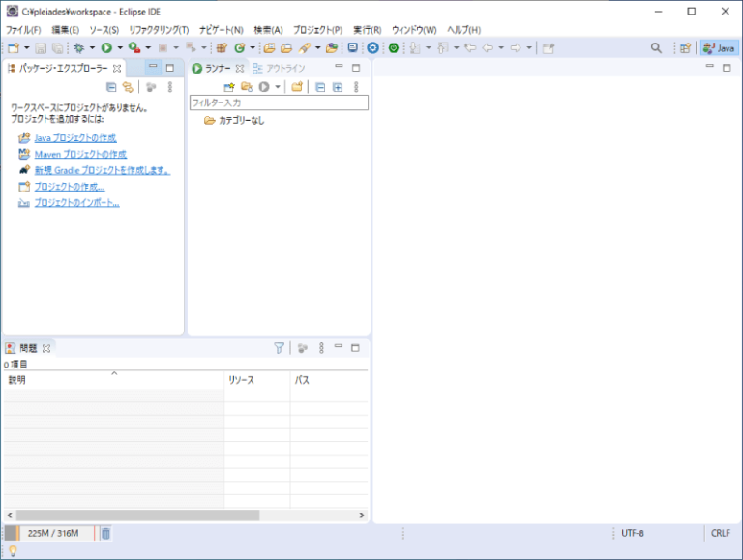Image resolution: width=743 pixels, height=560 pixels.
Task: Open the dropdown arrow next to Run button
Action: 119,47
